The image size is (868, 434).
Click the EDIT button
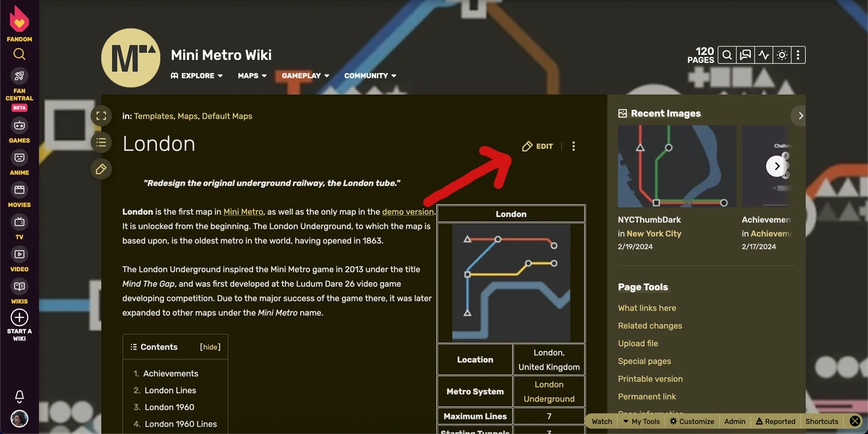click(537, 146)
